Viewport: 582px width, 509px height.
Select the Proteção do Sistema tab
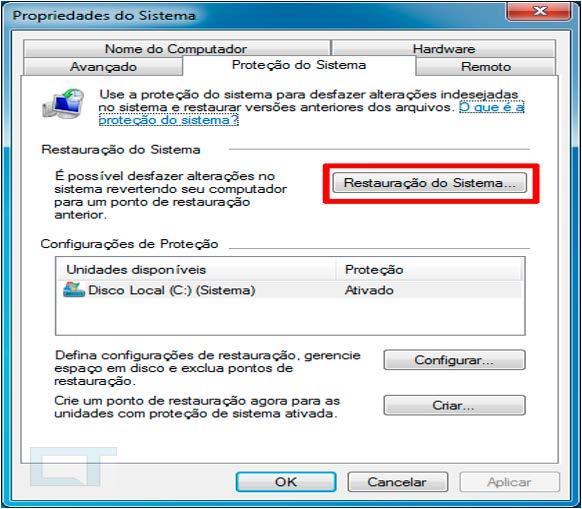click(x=299, y=65)
